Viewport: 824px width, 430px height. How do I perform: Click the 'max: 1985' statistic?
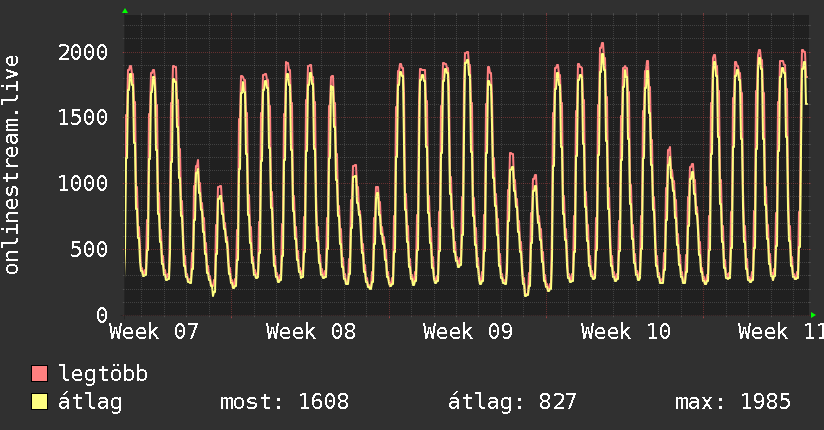pos(733,402)
